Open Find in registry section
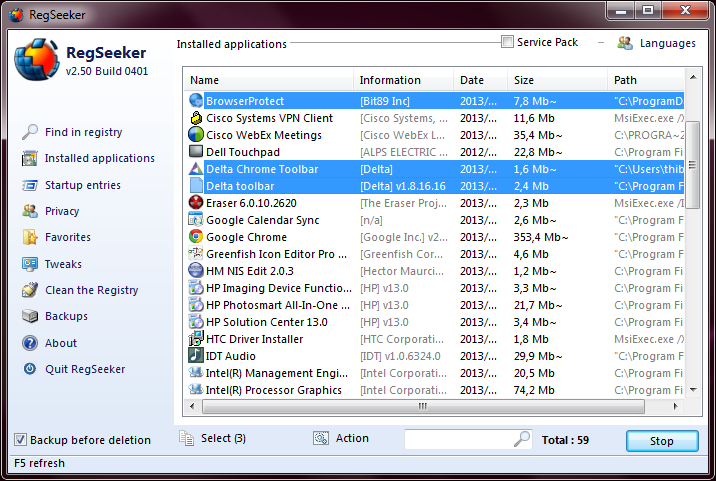This screenshot has width=716, height=481. [x=84, y=132]
